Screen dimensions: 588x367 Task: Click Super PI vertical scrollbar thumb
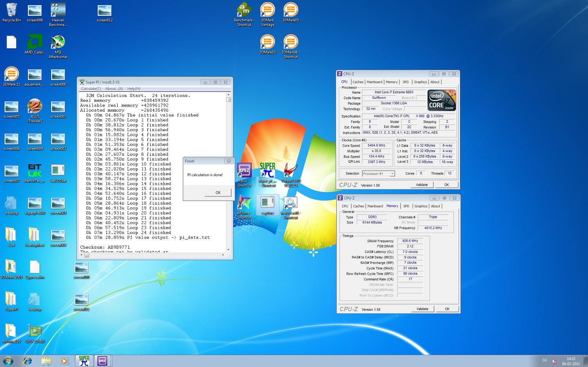pyautogui.click(x=228, y=99)
